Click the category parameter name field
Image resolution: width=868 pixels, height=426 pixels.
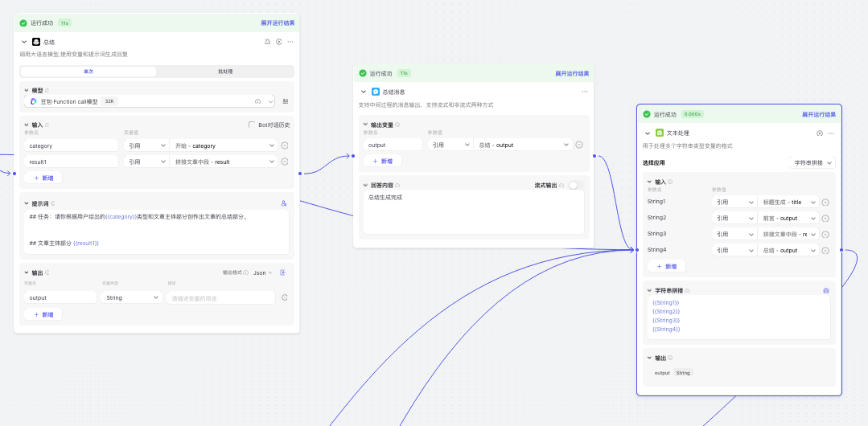[72, 145]
